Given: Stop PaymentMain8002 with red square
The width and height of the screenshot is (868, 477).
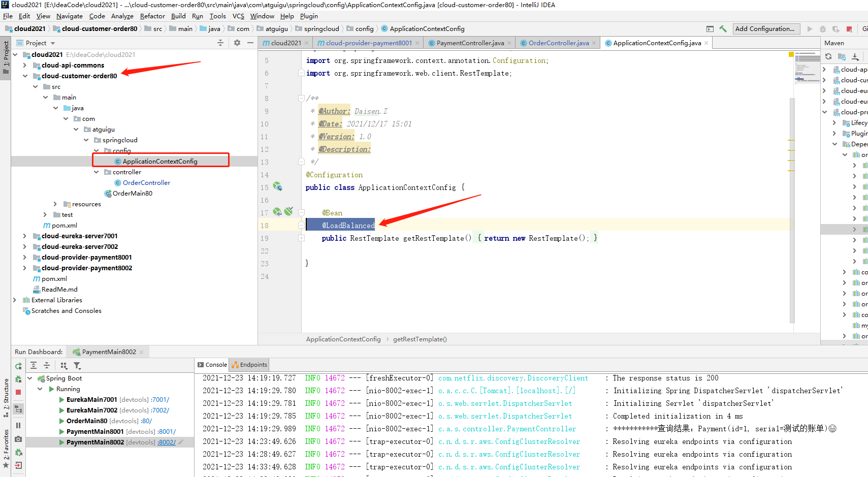Looking at the screenshot, I should 18,392.
